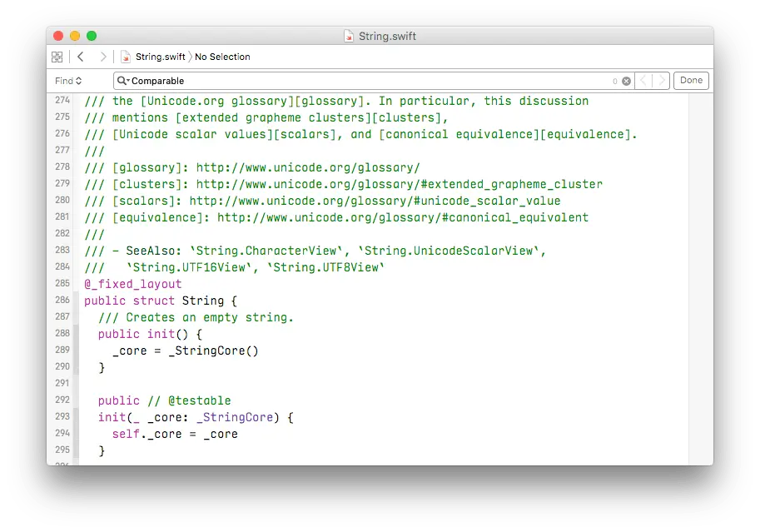Open the No Selection jump bar menu

pos(222,57)
